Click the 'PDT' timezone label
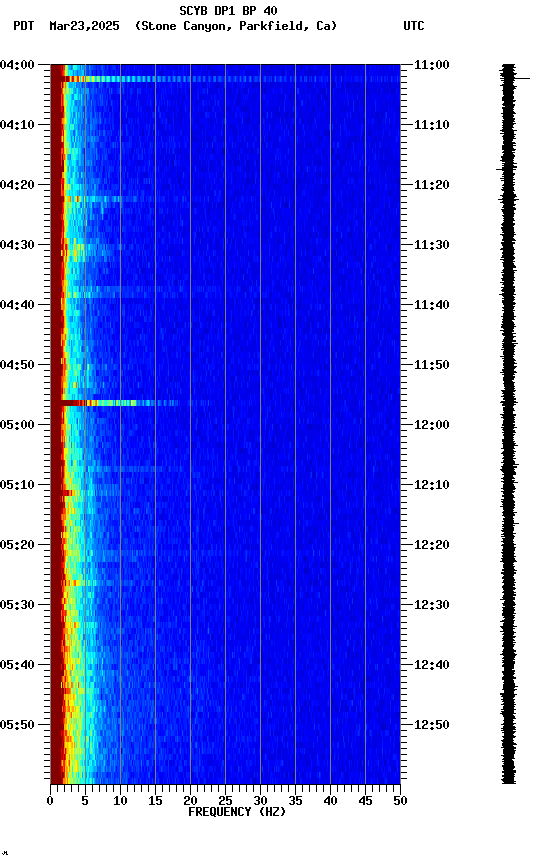 24,26
